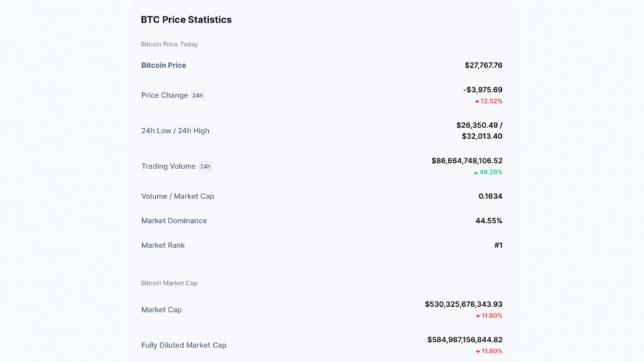The height and width of the screenshot is (362, 644).
Task: Select the Volume / Market Cap label
Action: tap(177, 196)
